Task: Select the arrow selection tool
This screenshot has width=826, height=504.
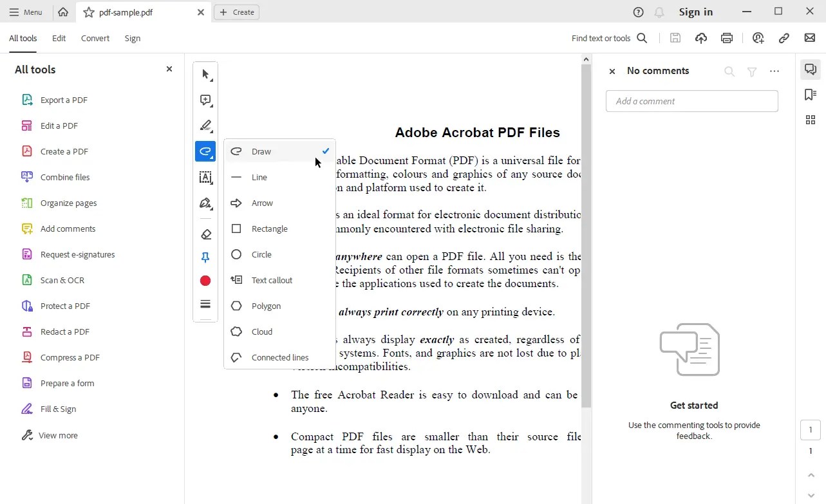Action: coord(205,75)
